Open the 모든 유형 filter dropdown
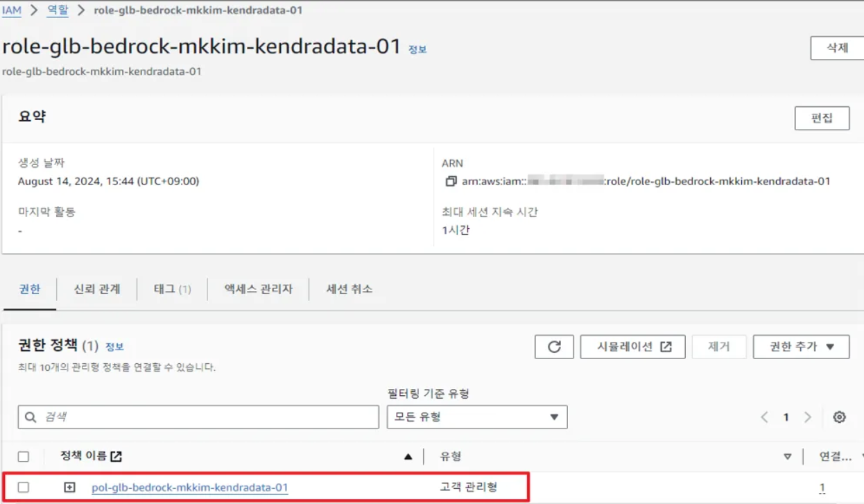864x504 pixels. click(x=477, y=417)
